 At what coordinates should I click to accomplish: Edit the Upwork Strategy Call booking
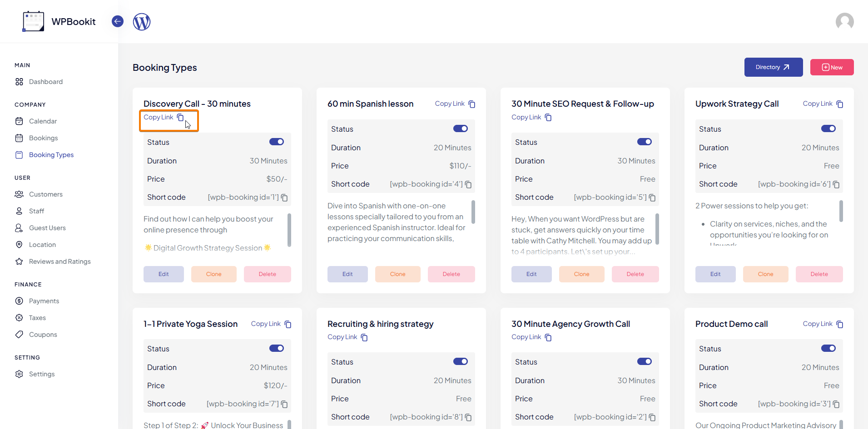[x=715, y=274]
